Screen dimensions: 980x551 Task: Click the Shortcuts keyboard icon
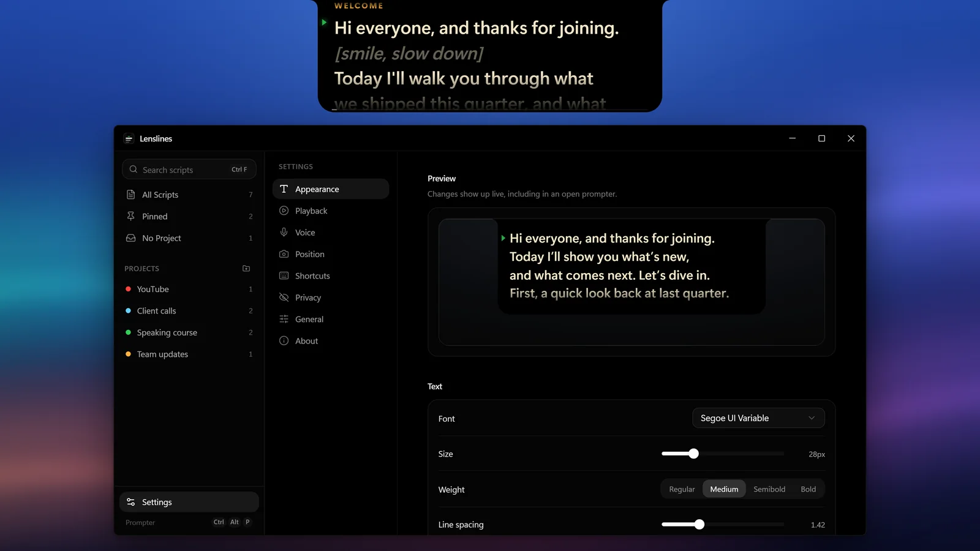click(284, 276)
